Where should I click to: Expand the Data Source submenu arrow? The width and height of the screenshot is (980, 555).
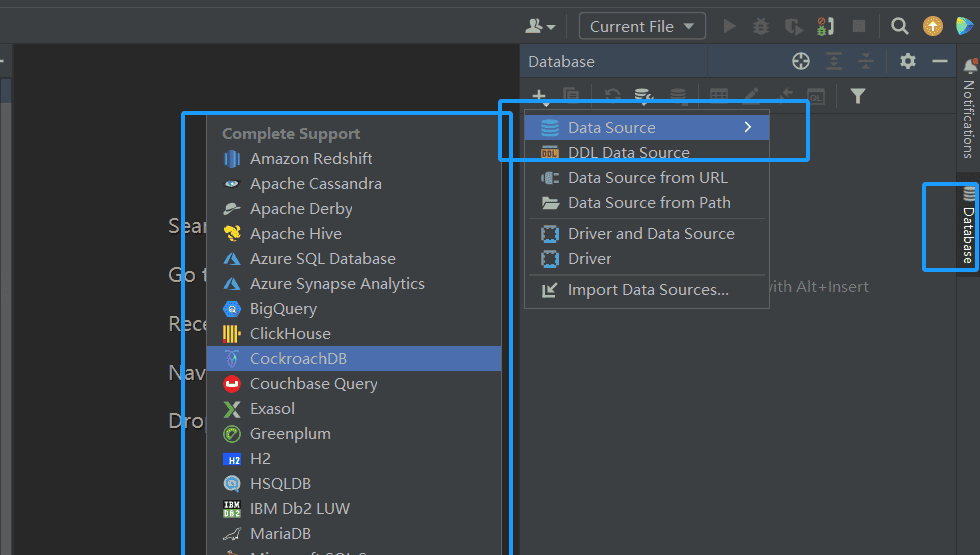pos(747,127)
